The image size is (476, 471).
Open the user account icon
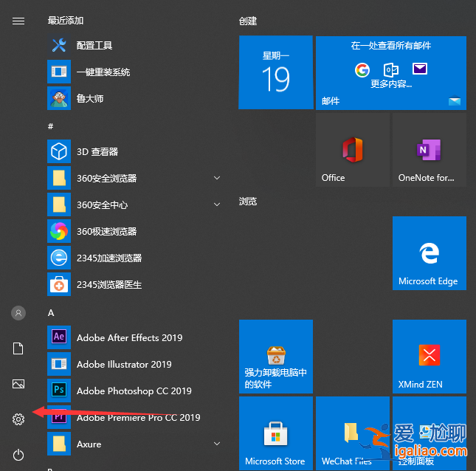point(18,313)
